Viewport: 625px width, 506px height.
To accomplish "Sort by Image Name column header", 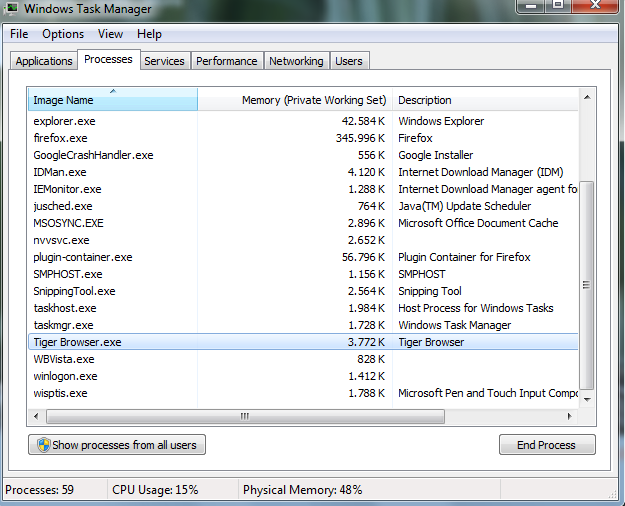I will [x=113, y=100].
